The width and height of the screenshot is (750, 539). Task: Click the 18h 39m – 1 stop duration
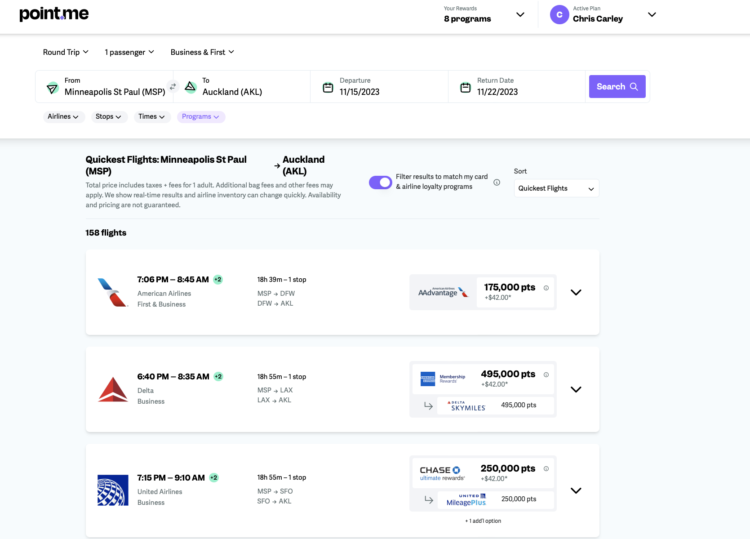[x=282, y=279]
